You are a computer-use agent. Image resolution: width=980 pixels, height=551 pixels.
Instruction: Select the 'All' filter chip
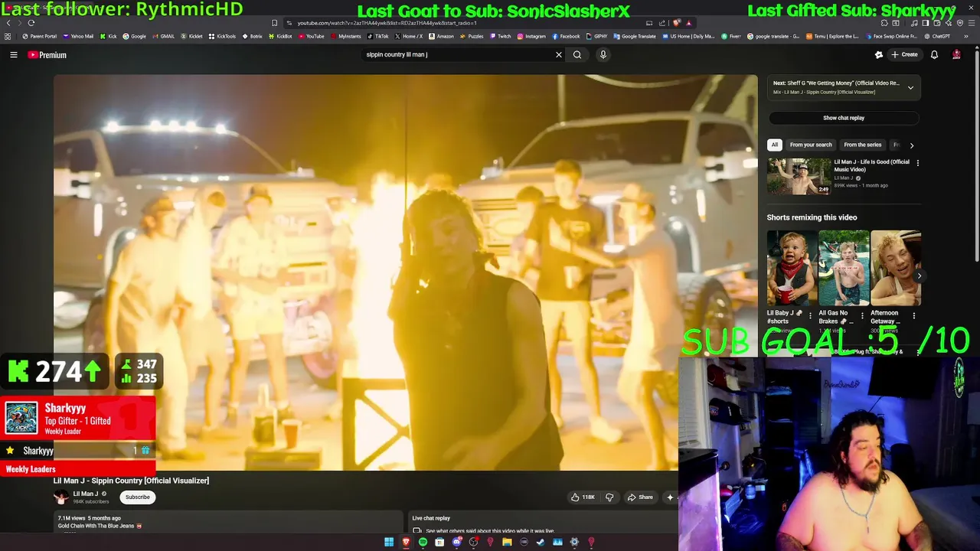[774, 145]
